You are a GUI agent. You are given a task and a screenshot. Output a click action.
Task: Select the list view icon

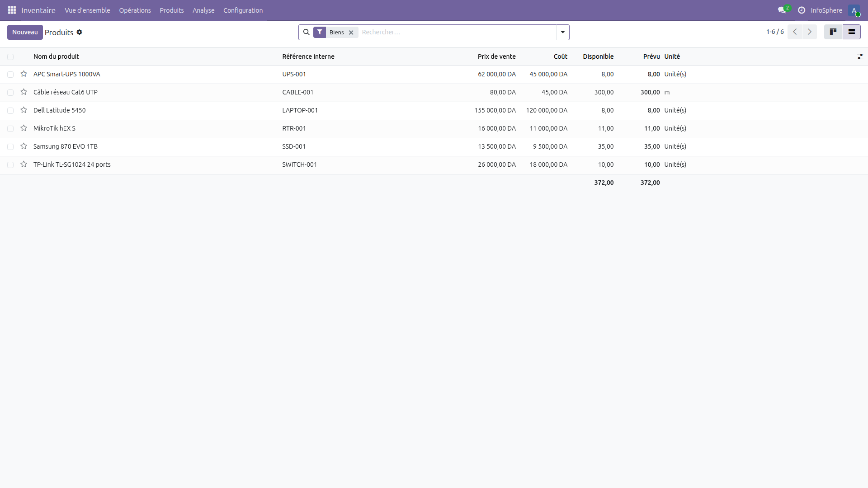(852, 32)
